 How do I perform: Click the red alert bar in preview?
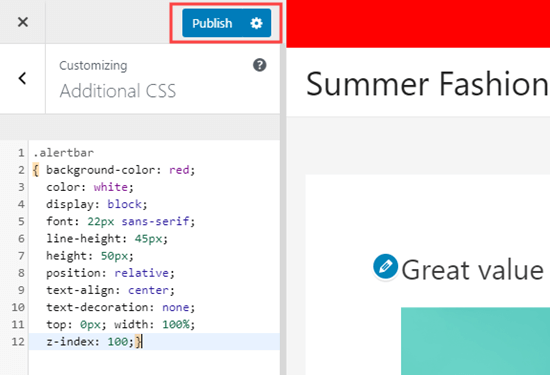pos(418,24)
